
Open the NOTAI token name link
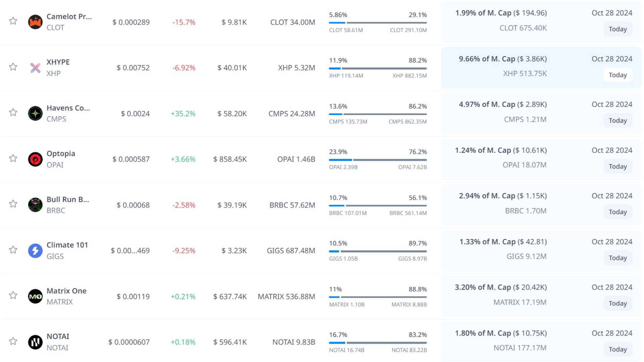tap(58, 337)
